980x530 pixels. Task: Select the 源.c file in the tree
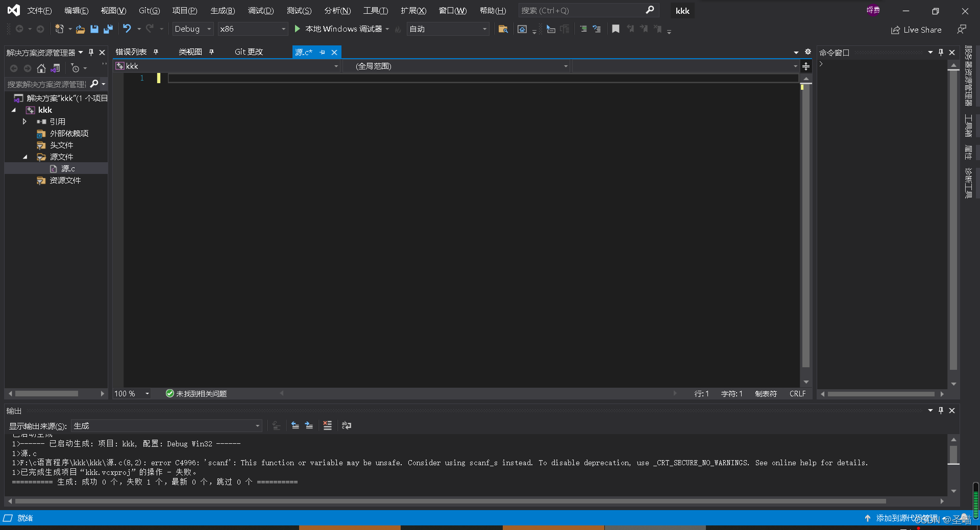(x=68, y=168)
